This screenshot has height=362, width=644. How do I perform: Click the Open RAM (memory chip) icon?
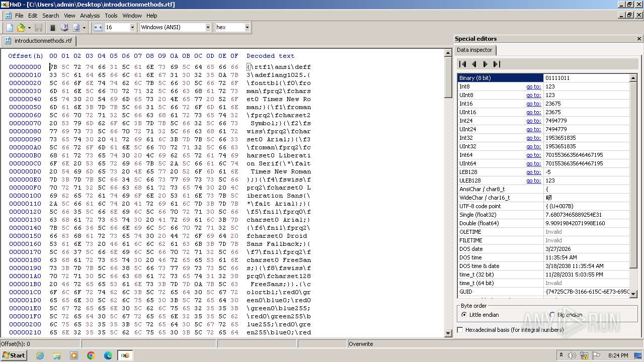[53, 28]
